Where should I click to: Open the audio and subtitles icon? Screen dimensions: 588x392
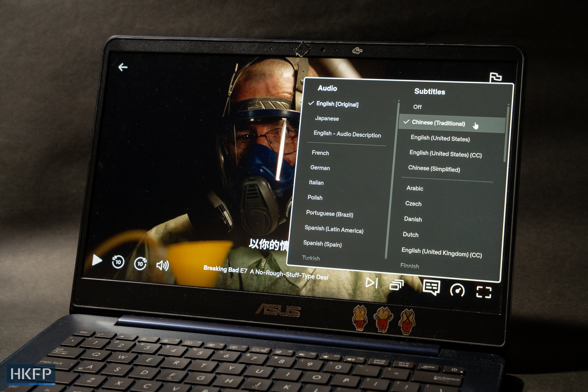coord(431,288)
